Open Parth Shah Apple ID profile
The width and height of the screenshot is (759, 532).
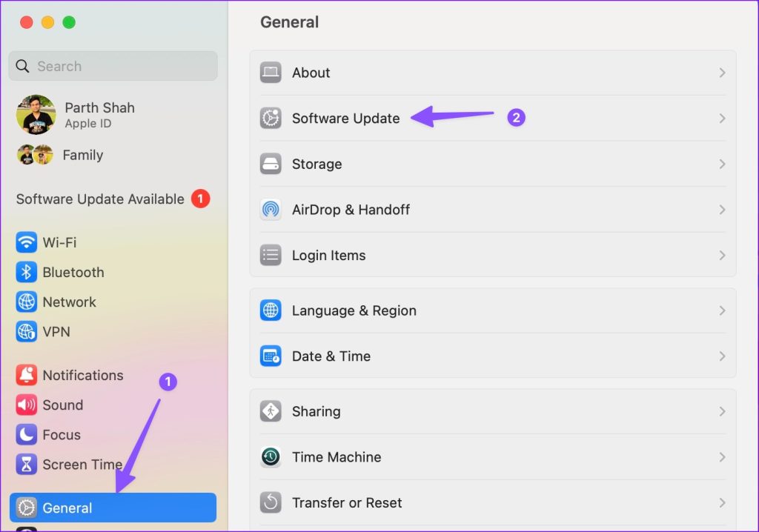(99, 115)
